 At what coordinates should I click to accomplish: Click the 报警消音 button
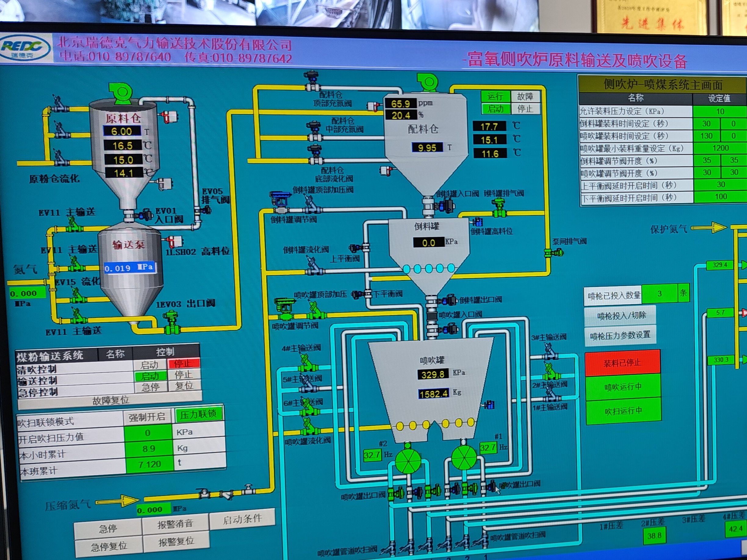point(175,524)
